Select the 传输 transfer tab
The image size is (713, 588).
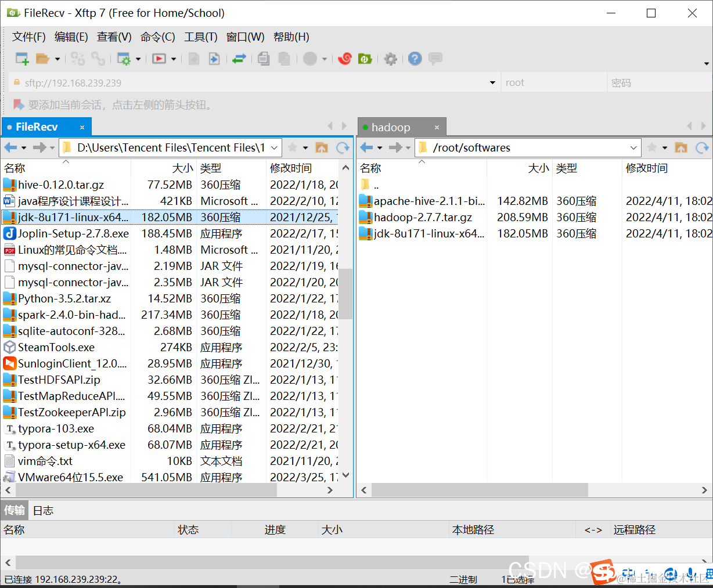coord(15,510)
